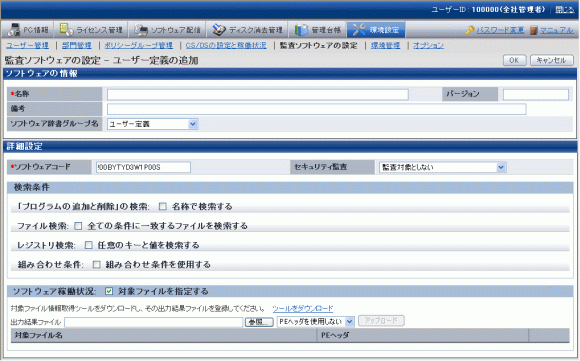Check 全ての条件に一致するファイルを検索する

78,226
